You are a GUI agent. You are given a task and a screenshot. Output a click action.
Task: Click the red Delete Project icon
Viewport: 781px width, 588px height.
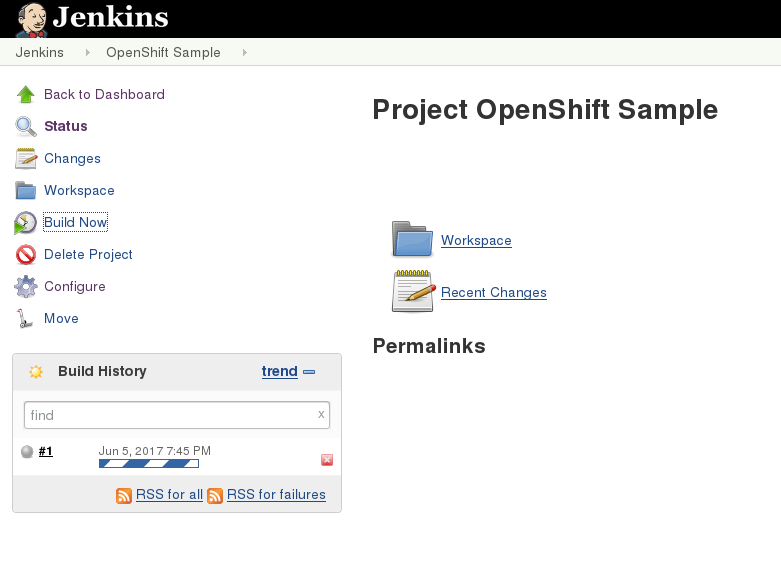25,254
